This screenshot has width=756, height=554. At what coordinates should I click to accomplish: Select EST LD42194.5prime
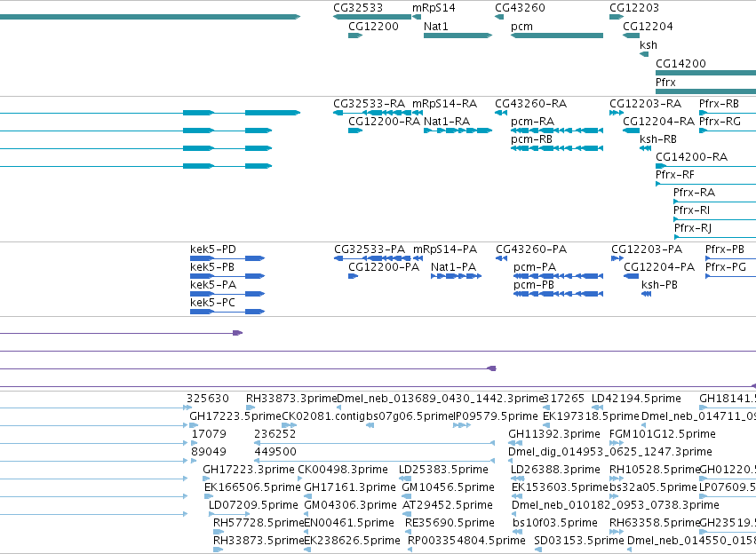pyautogui.click(x=636, y=399)
